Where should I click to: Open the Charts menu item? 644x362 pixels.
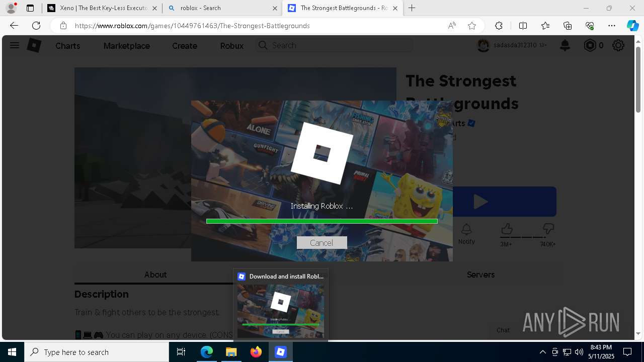[68, 46]
